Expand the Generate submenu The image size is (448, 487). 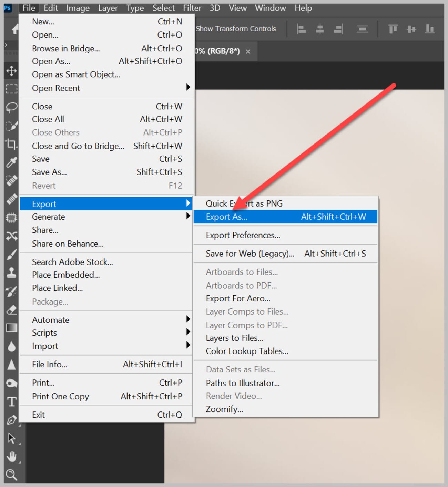coord(103,217)
